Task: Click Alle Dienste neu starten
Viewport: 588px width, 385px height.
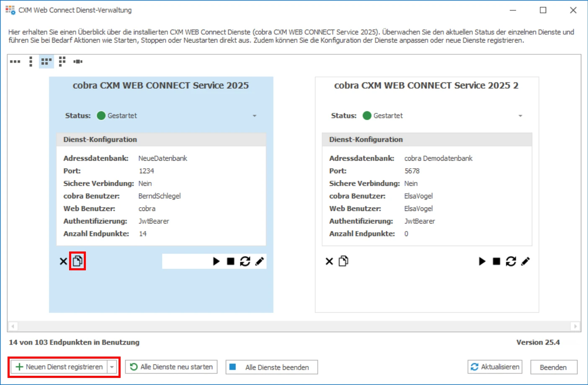Action: tap(171, 367)
